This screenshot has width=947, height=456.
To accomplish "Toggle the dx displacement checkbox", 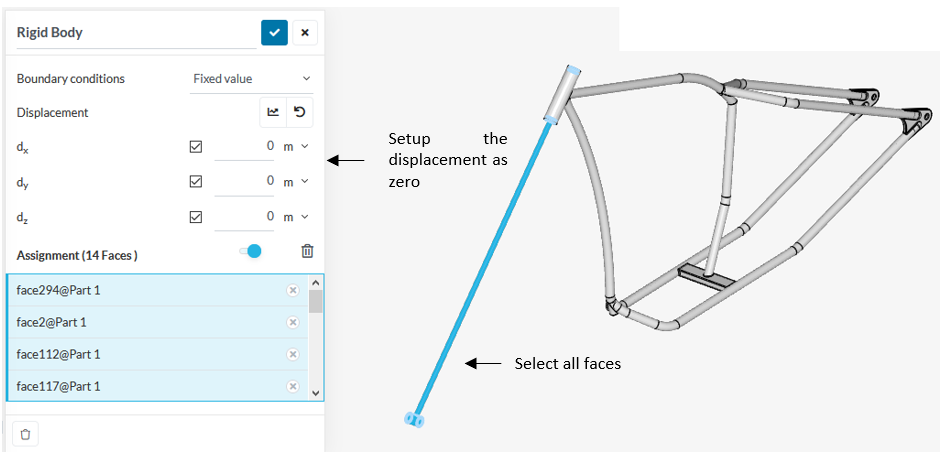I will pos(196,147).
